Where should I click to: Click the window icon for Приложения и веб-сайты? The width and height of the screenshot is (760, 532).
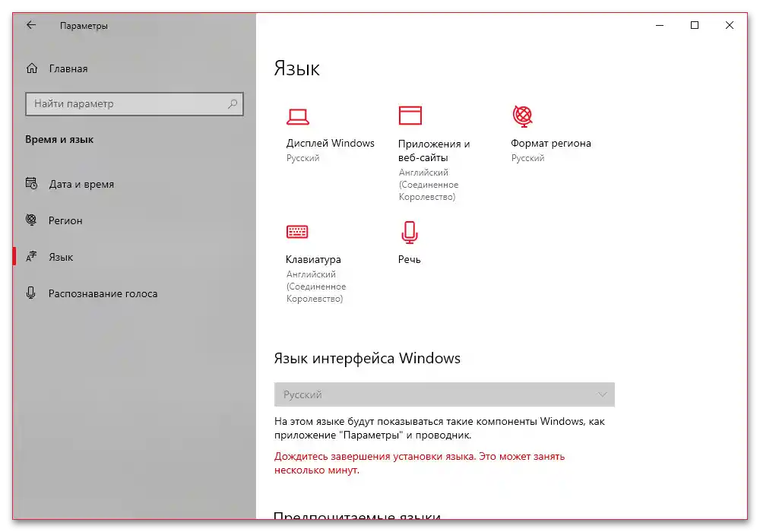tap(410, 116)
